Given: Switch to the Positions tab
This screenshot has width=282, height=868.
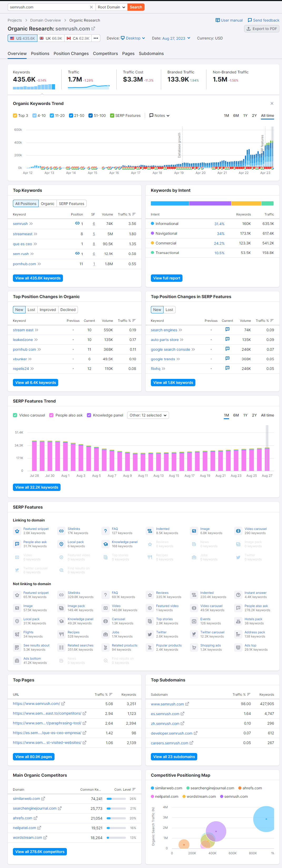Looking at the screenshot, I should pyautogui.click(x=40, y=54).
